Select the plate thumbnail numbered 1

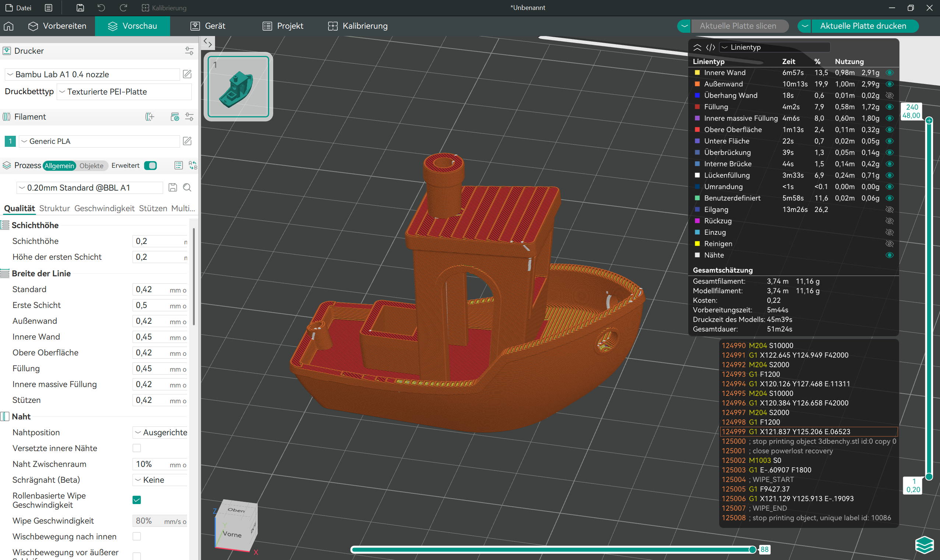click(238, 86)
